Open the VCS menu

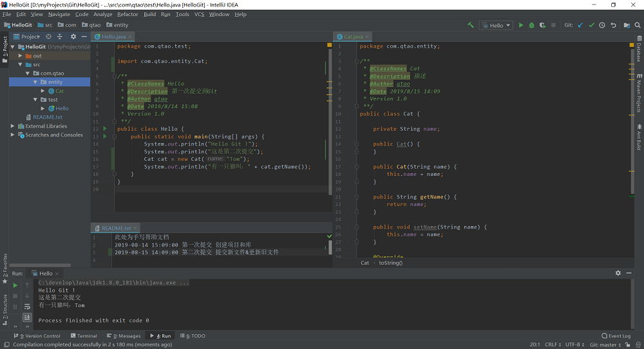tap(199, 14)
